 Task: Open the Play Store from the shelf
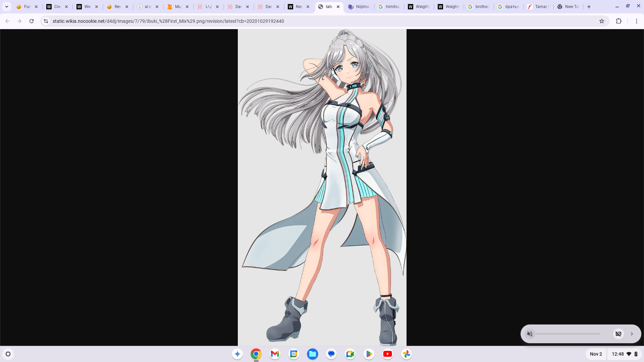click(369, 354)
